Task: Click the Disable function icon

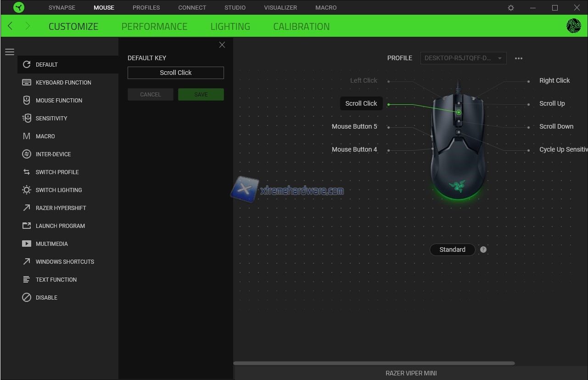Action: point(27,297)
